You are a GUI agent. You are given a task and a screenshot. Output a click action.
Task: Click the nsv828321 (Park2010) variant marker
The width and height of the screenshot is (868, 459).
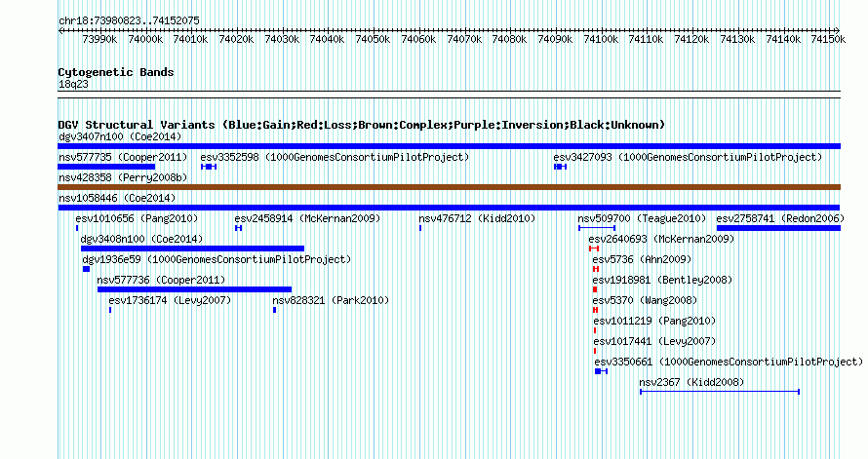275,310
